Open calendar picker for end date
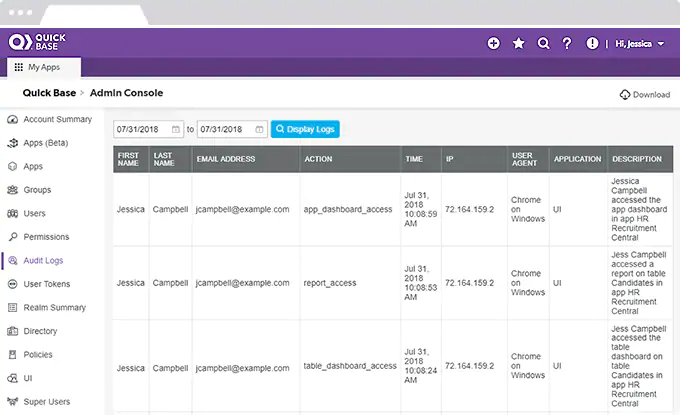This screenshot has width=680, height=415. (x=259, y=129)
